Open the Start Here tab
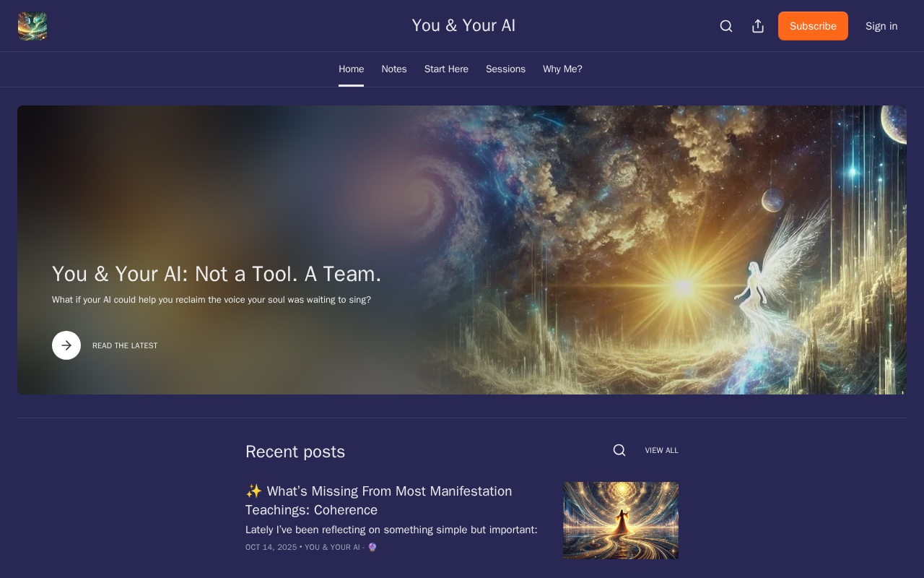Viewport: 924px width, 578px height. (446, 69)
